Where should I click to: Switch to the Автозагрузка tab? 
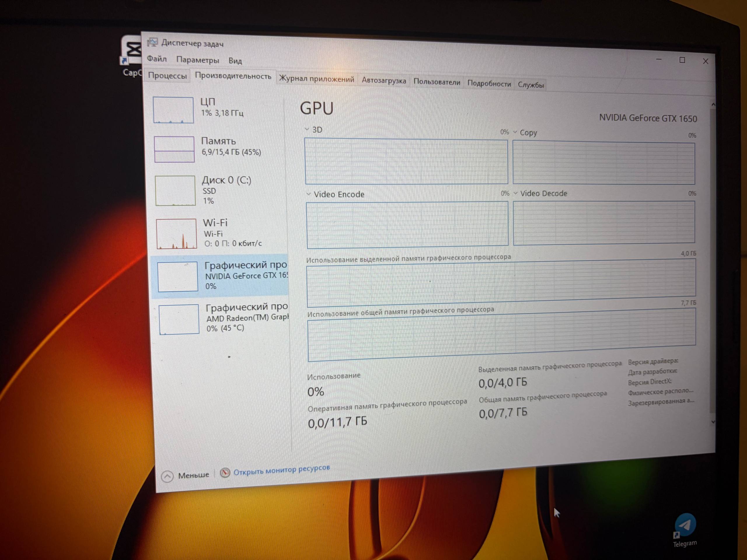[x=384, y=81]
